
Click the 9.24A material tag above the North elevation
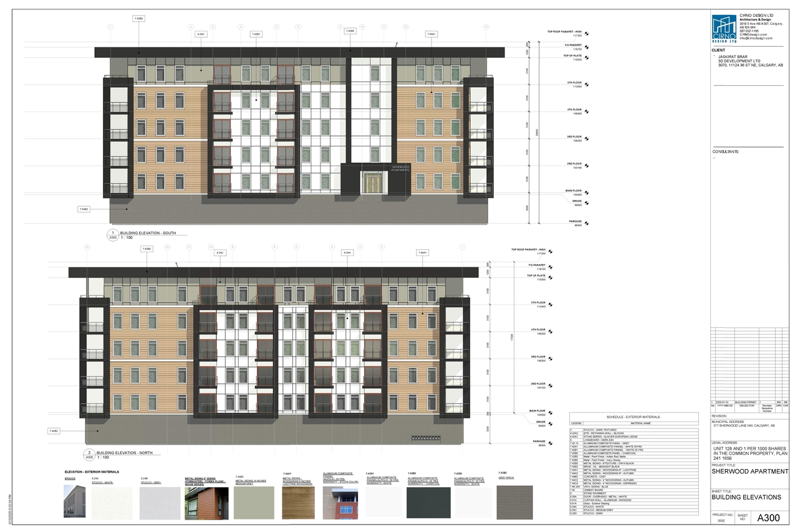pos(349,252)
